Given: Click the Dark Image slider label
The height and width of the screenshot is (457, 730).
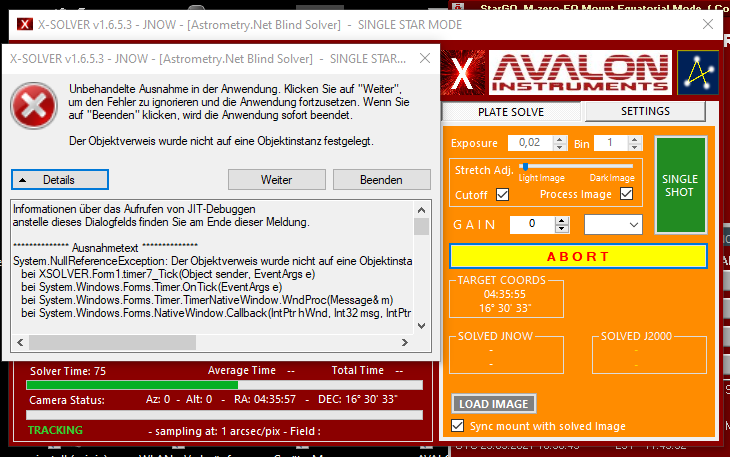Looking at the screenshot, I should click(612, 178).
